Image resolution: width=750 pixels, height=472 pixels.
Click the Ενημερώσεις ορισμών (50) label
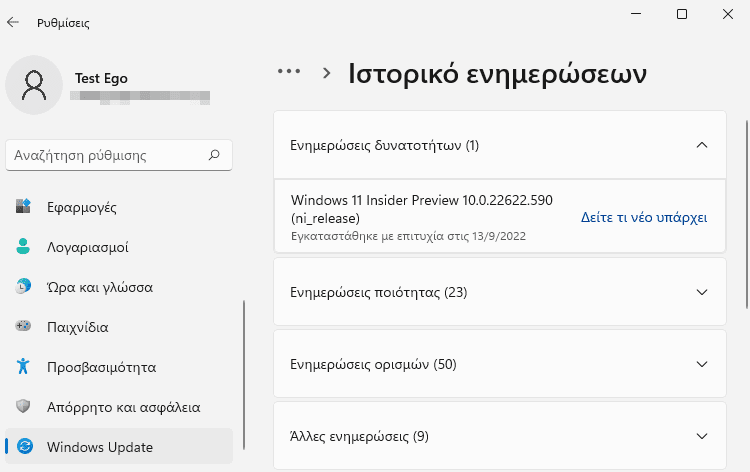click(x=373, y=364)
